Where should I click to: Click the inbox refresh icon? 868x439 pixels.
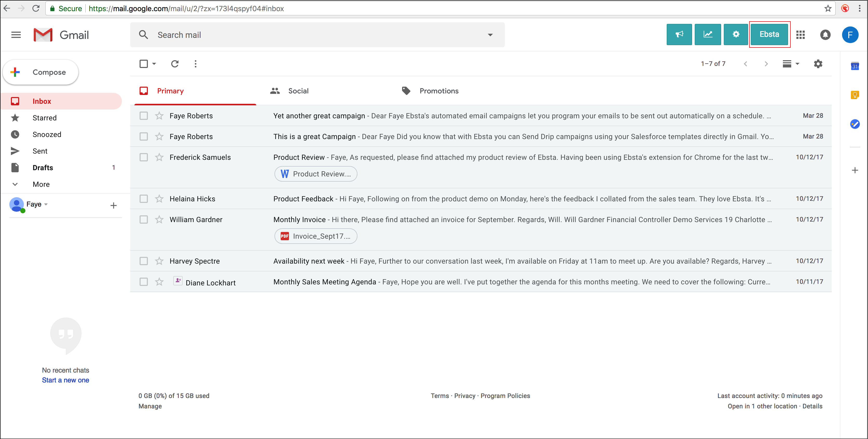(x=175, y=64)
